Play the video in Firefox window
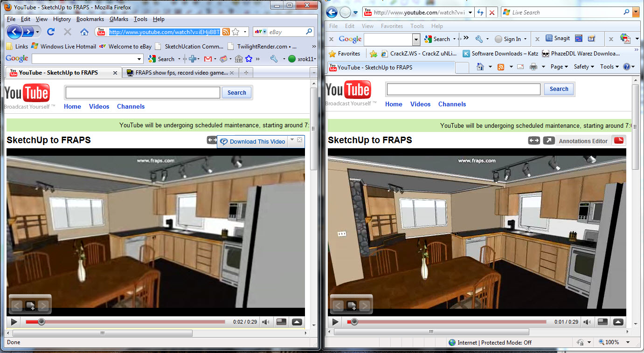This screenshot has width=644, height=353. click(x=14, y=322)
